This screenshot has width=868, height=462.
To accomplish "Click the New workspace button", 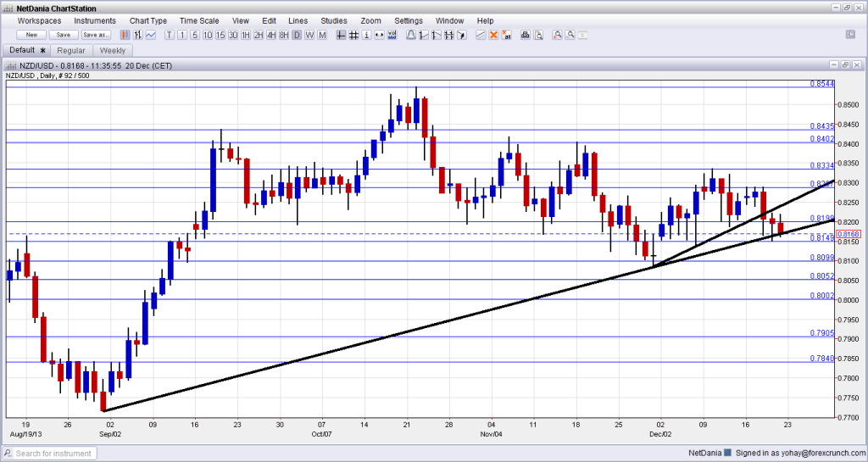I will [31, 35].
